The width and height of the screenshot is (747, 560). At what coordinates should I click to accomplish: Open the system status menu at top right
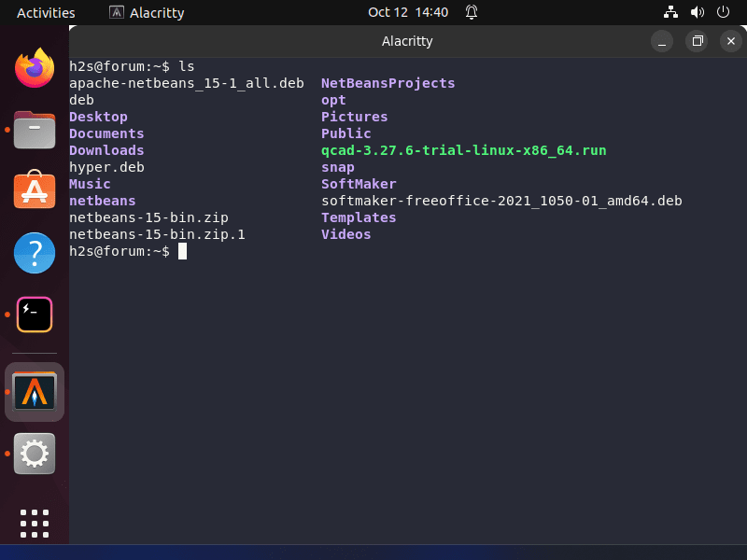tap(697, 13)
